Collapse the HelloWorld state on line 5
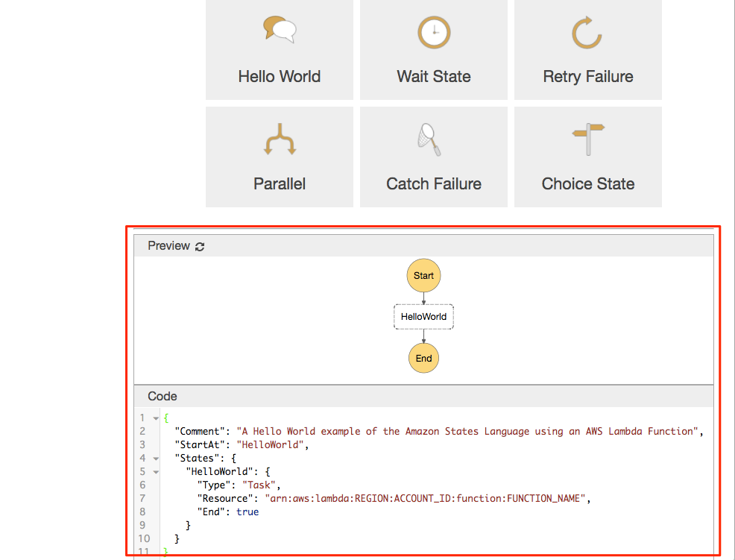Image resolution: width=735 pixels, height=560 pixels. pos(153,471)
